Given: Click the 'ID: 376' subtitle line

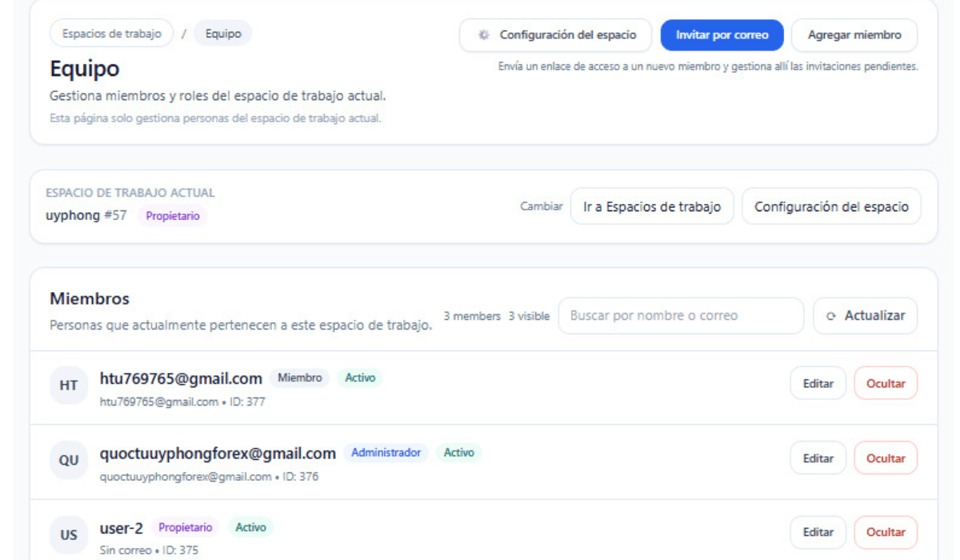Looking at the screenshot, I should 209,477.
